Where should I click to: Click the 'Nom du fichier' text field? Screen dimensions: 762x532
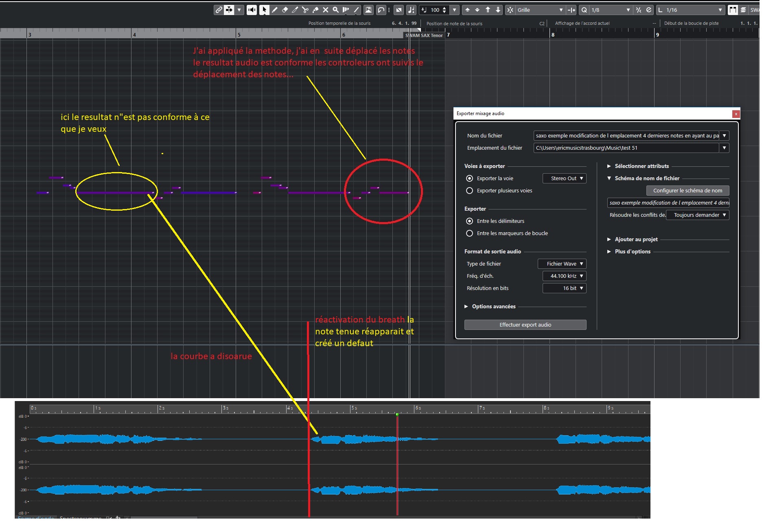pos(626,136)
